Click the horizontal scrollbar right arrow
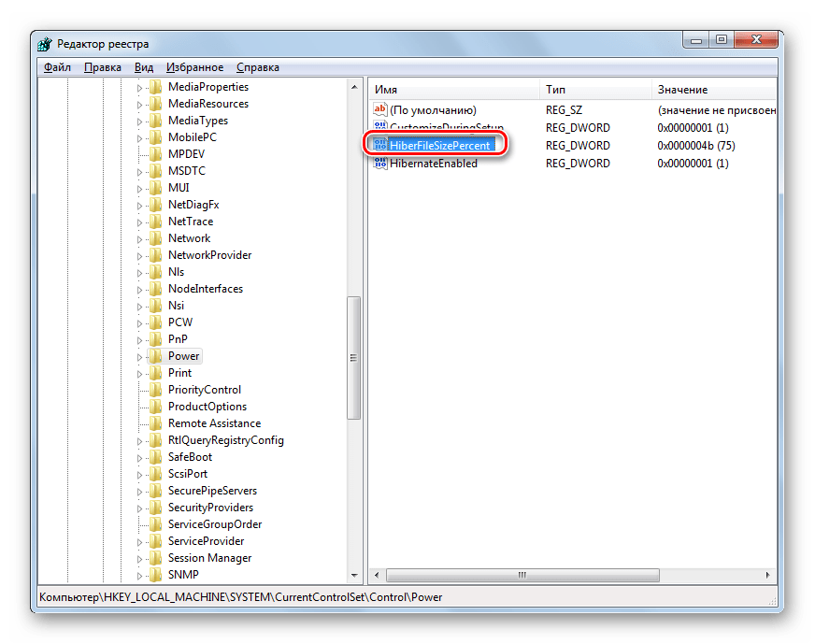Image resolution: width=815 pixels, height=644 pixels. [768, 575]
